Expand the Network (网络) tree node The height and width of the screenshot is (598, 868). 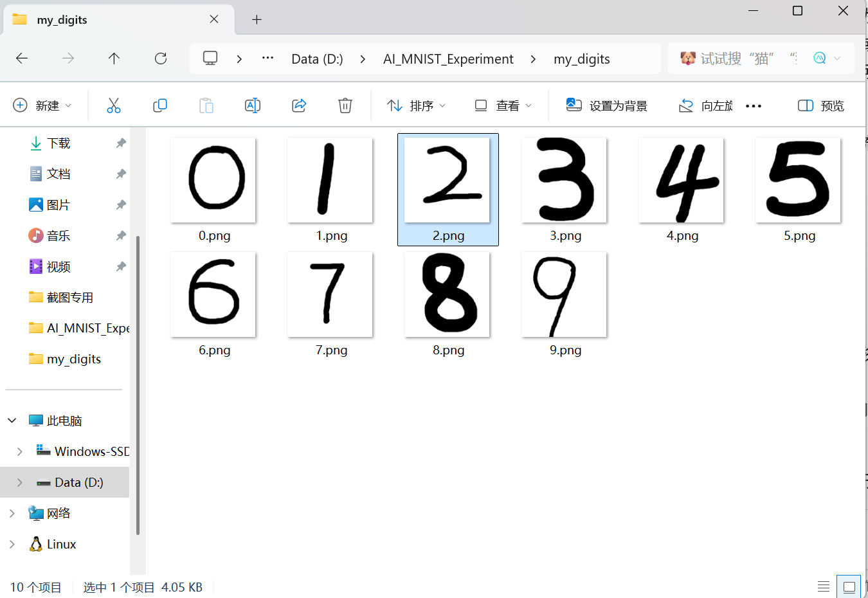(12, 513)
